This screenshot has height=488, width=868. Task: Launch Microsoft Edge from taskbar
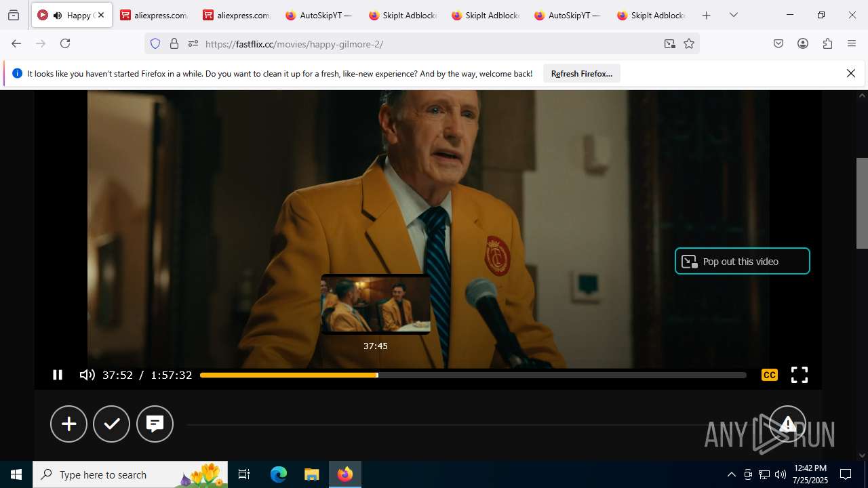tap(279, 474)
